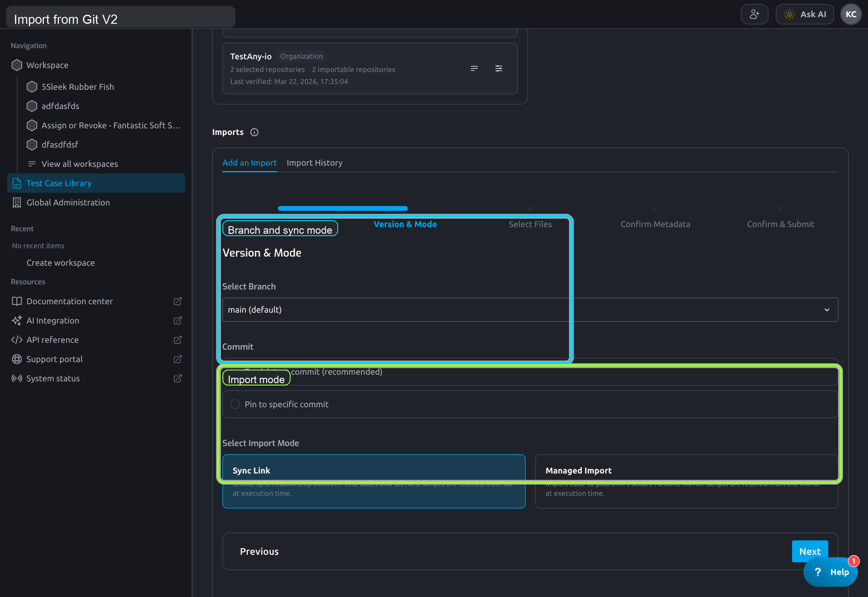Click the API reference code icon
The width and height of the screenshot is (868, 597).
17,340
